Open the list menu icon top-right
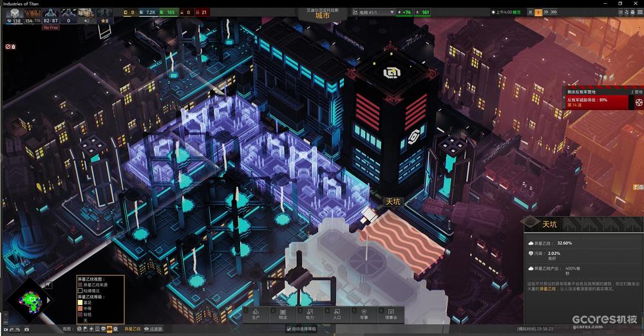The height and width of the screenshot is (336, 644). click(x=620, y=12)
